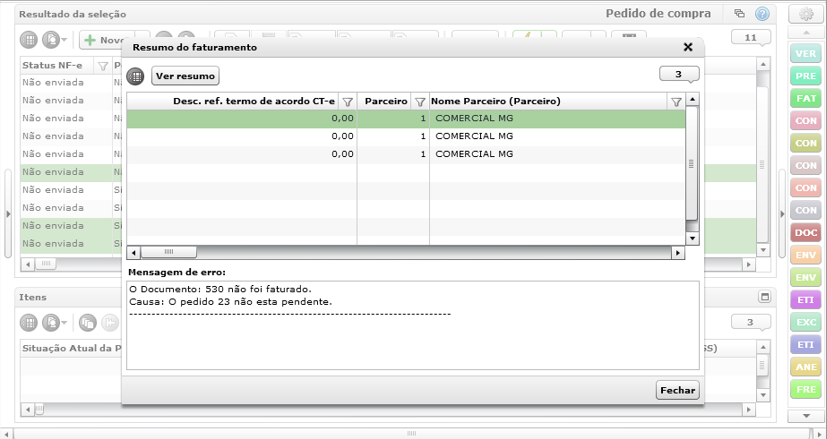
Task: Click the Status NF-e column header
Action: (x=53, y=65)
